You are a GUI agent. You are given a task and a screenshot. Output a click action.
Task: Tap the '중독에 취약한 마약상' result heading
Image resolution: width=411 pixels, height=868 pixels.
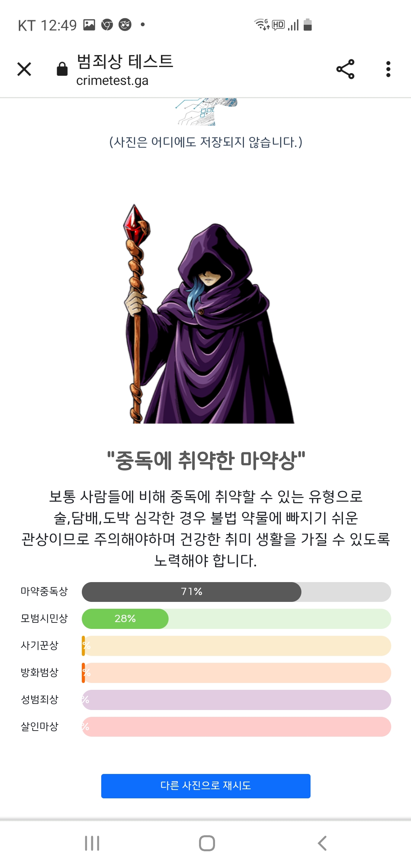[206, 461]
